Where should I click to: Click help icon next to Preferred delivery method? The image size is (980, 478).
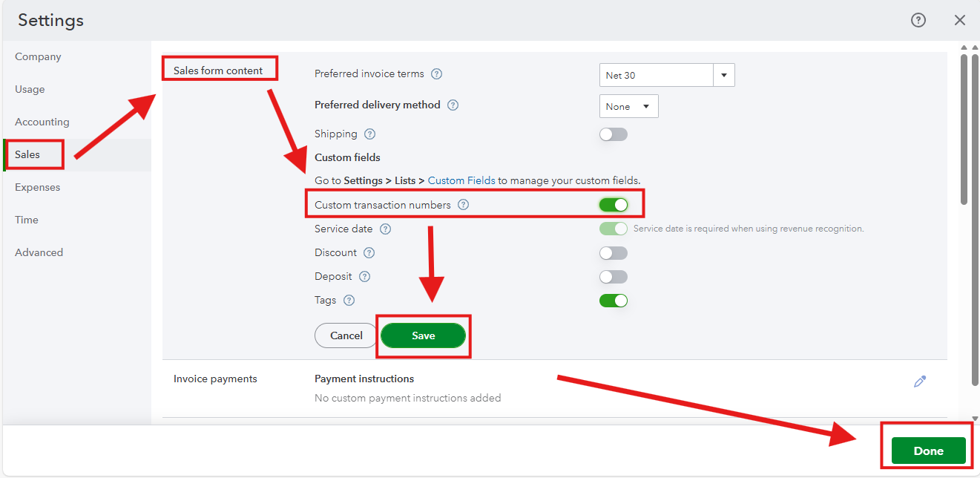pyautogui.click(x=453, y=105)
